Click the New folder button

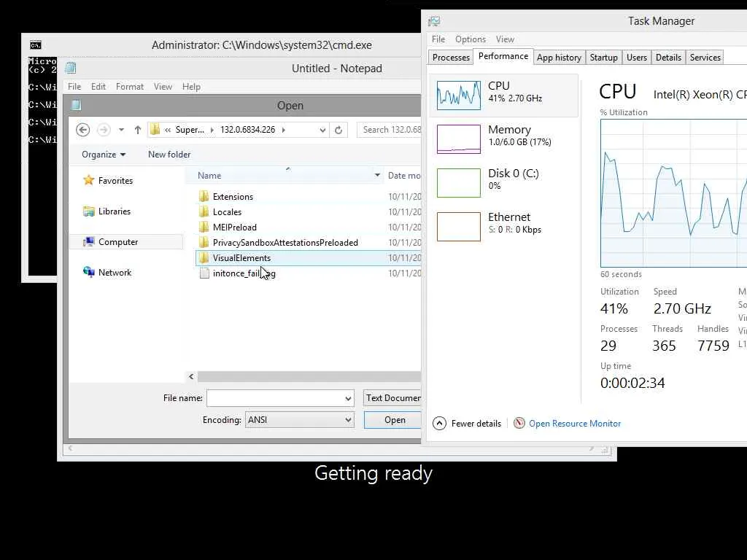[x=169, y=155]
